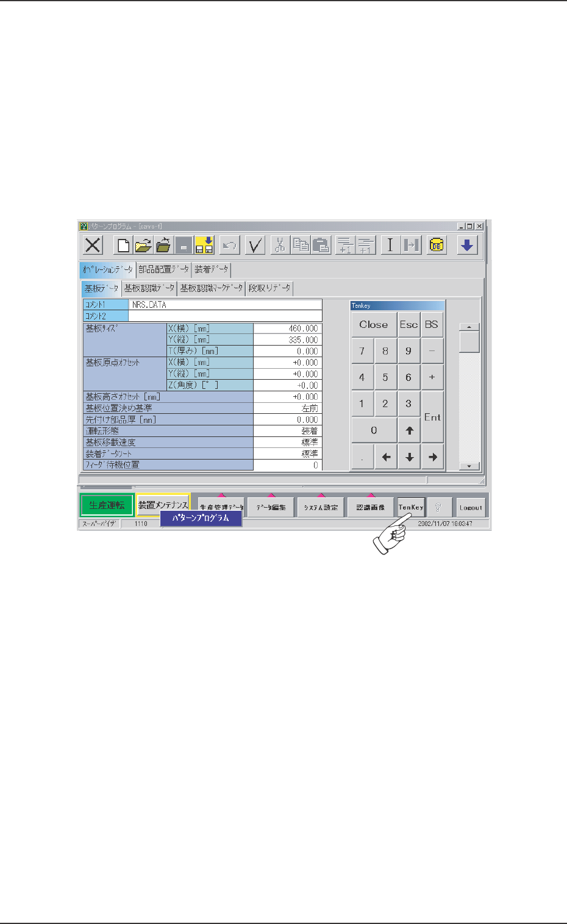
Task: Open the システム設定 menu button
Action: [x=321, y=507]
